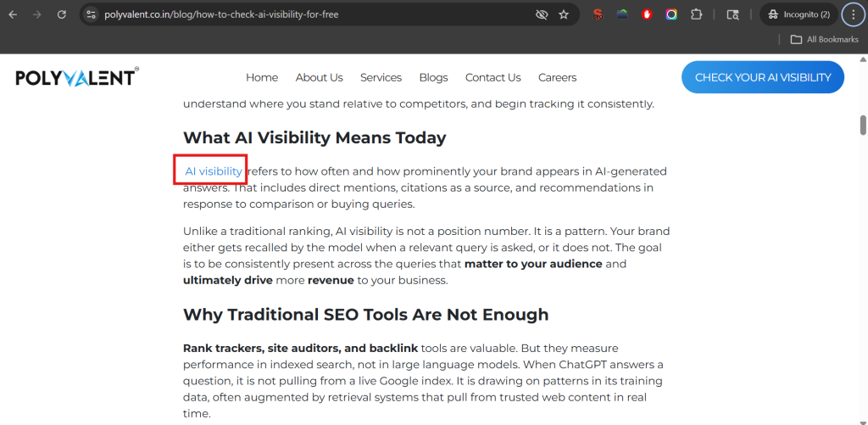The width and height of the screenshot is (868, 425).
Task: Click the browser back arrow
Action: 14,14
